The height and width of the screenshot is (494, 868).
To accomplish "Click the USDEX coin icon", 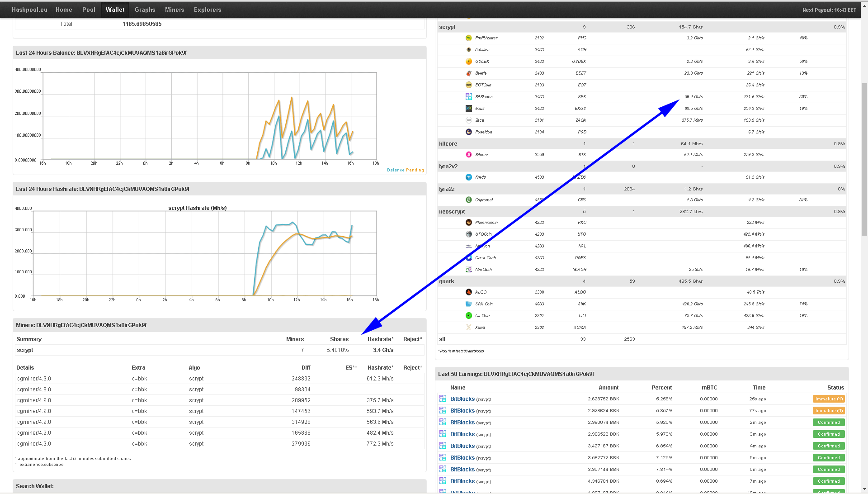I will 469,62.
